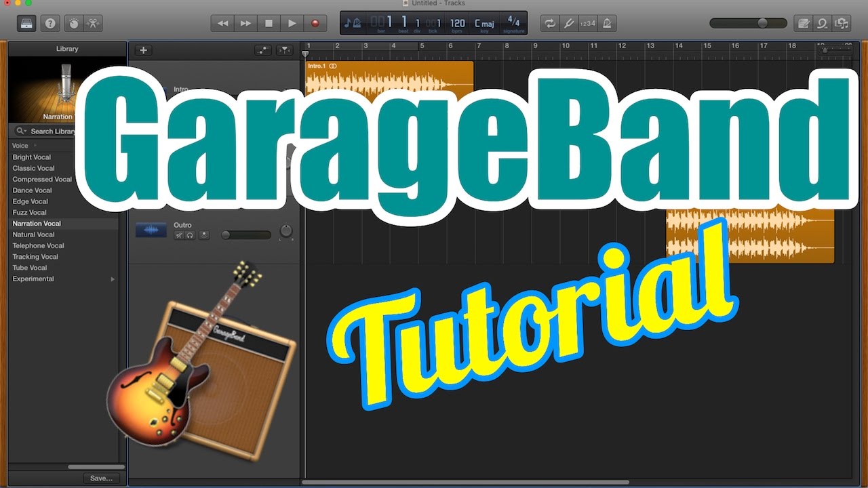
Task: Open the Quick Help button
Action: [x=50, y=23]
